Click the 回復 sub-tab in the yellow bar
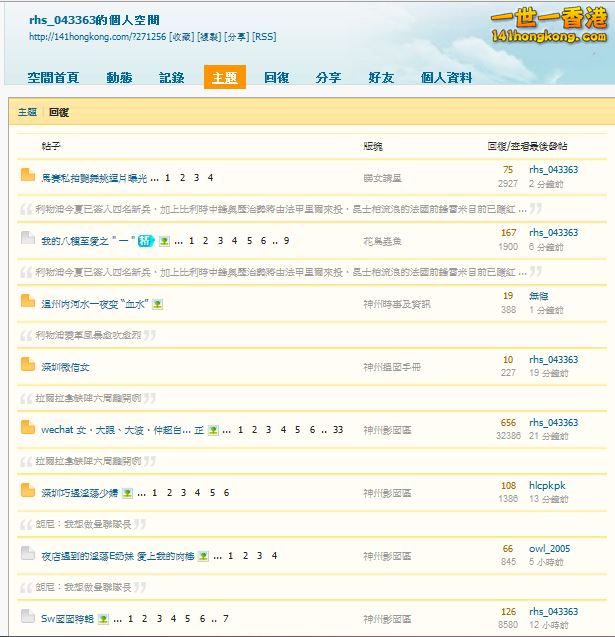 click(x=59, y=112)
